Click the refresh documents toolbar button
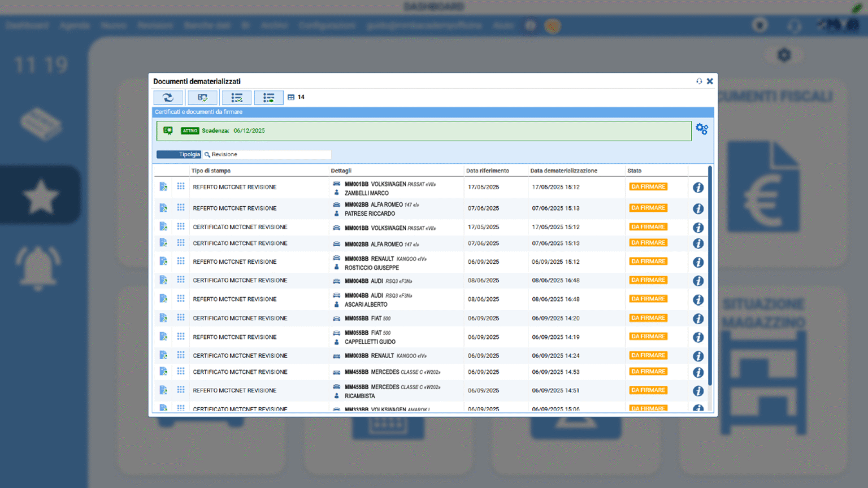This screenshot has width=868, height=488. pos(168,98)
